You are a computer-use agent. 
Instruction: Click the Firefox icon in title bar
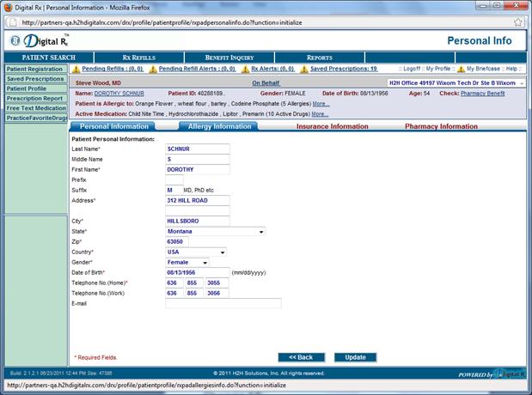[x=9, y=5]
